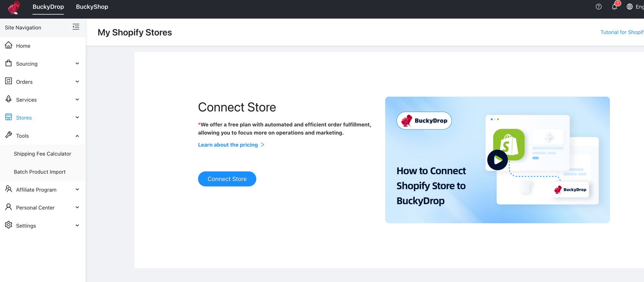This screenshot has width=644, height=282.
Task: Click the Tools wrench icon
Action: [x=9, y=135]
